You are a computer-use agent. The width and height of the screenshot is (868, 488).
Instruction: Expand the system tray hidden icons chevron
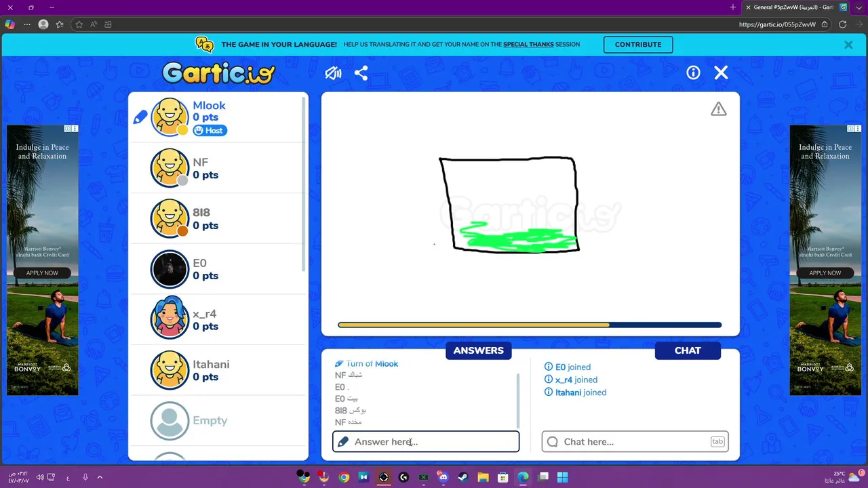100,477
